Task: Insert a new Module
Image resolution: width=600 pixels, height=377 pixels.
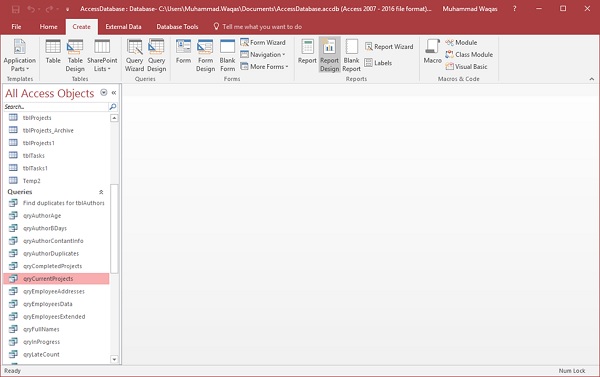Action: tap(461, 42)
